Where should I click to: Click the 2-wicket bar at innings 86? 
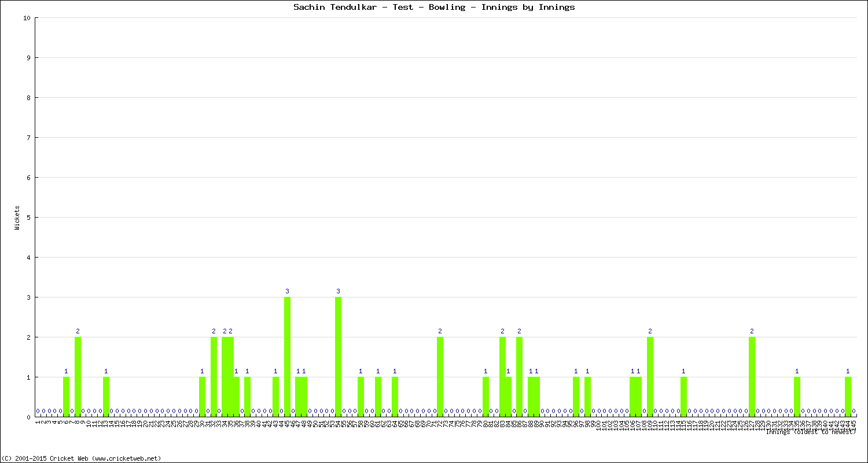pyautogui.click(x=519, y=377)
